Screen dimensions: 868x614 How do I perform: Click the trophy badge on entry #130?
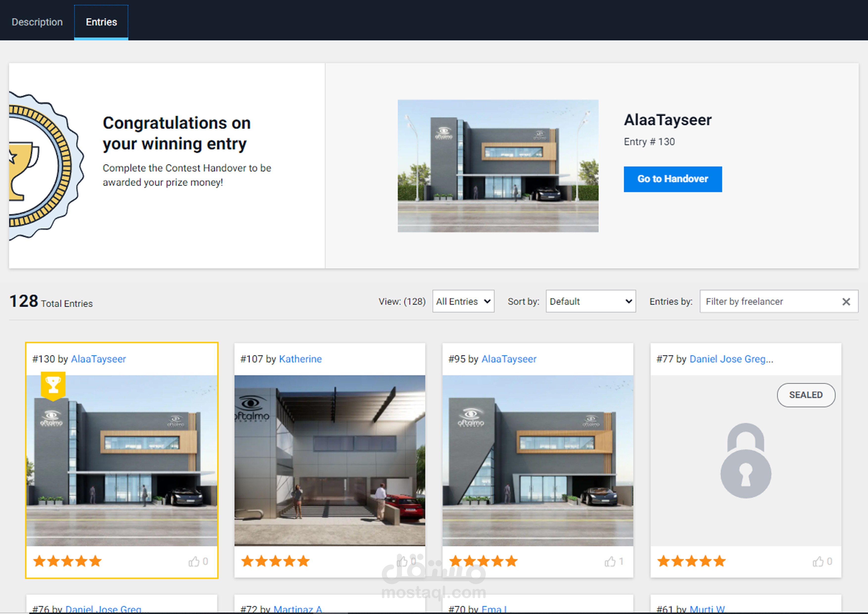pyautogui.click(x=53, y=385)
